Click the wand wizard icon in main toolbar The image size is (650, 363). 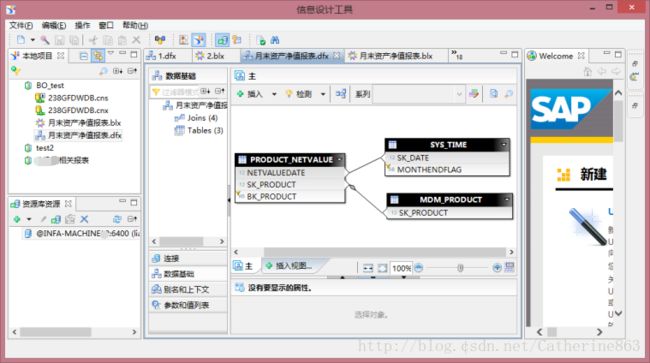coord(45,40)
